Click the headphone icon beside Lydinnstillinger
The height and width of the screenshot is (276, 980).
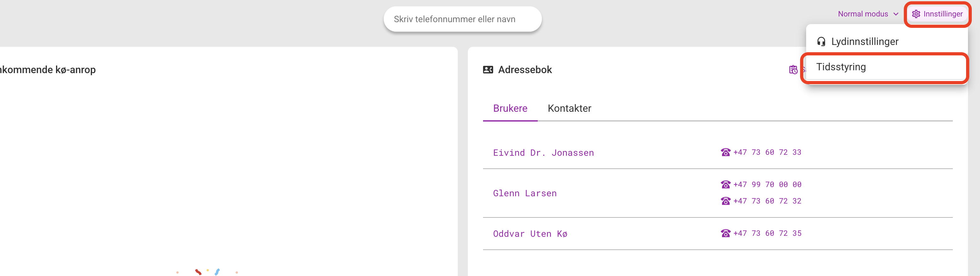pyautogui.click(x=821, y=41)
